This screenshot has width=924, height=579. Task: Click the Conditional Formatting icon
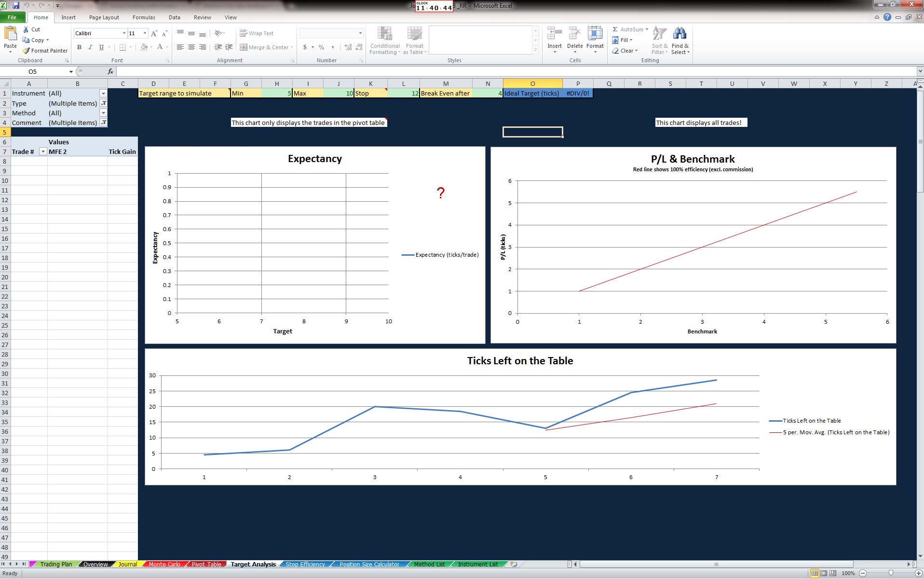click(x=384, y=33)
